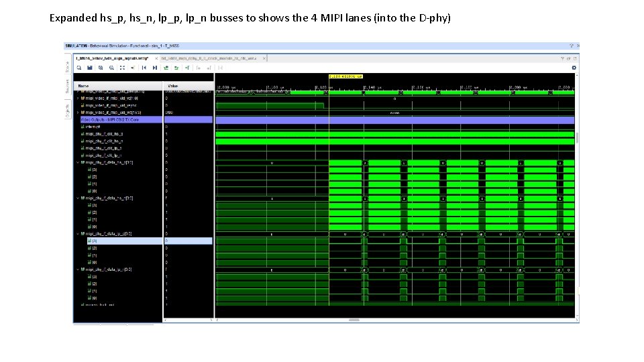Screen dimensions: 644x362
Task: Click the scroll-up arrow of waveform scrollbar
Action: [577, 76]
